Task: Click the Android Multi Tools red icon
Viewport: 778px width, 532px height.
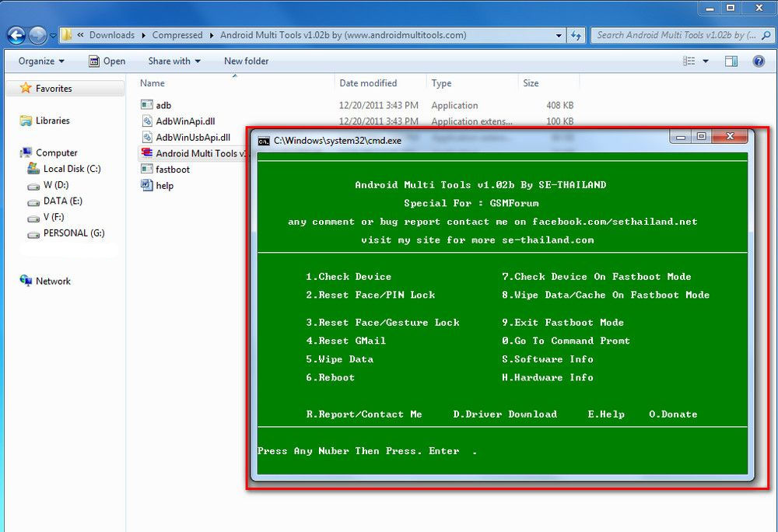Action: 147,152
